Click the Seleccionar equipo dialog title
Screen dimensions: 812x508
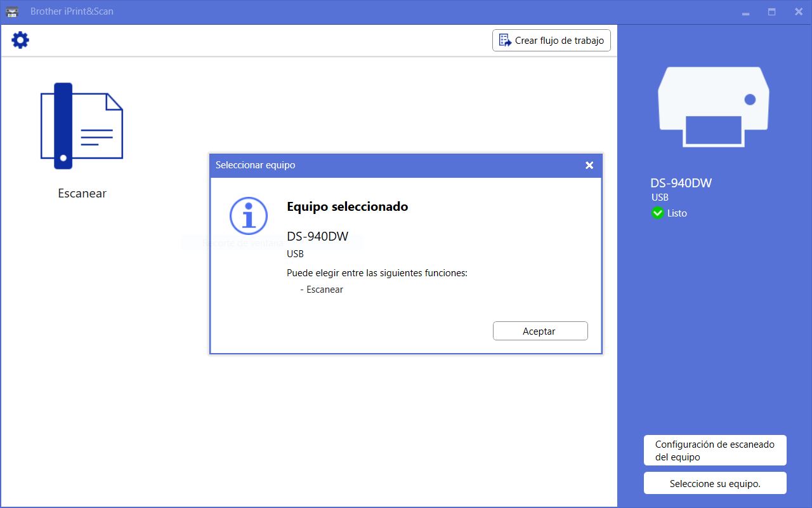255,165
